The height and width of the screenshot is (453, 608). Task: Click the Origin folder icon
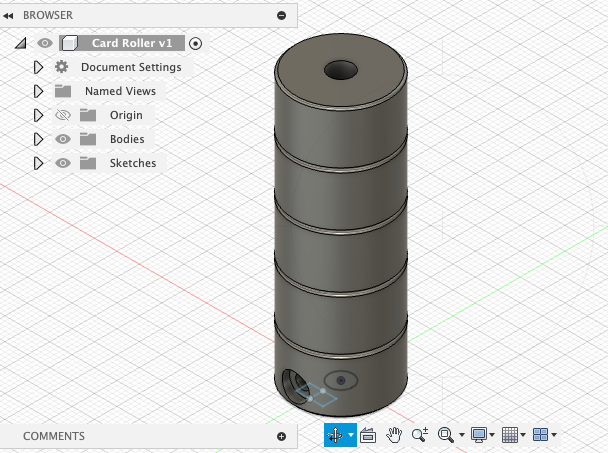[x=88, y=115]
